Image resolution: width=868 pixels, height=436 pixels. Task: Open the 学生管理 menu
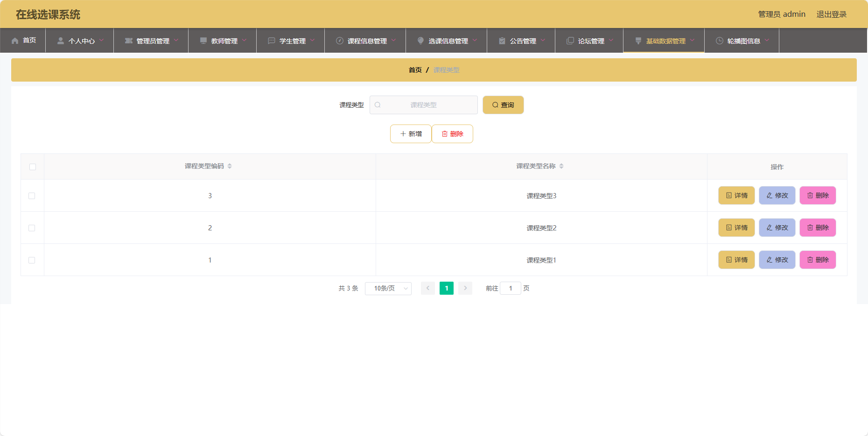coord(291,41)
